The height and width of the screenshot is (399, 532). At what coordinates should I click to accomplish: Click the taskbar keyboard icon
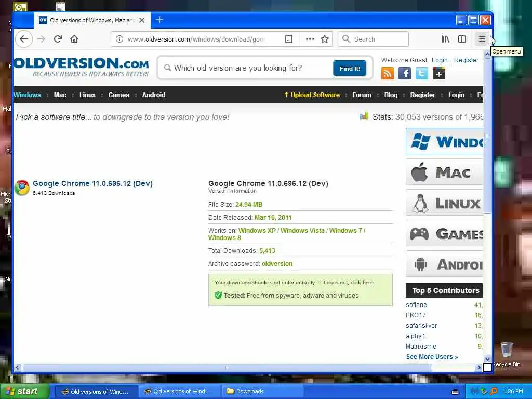tap(455, 392)
